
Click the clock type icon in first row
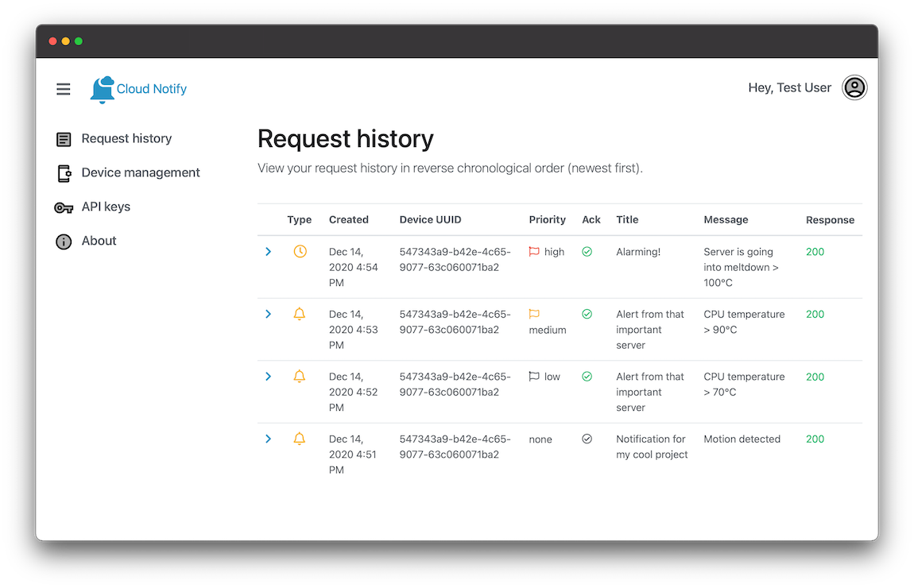point(300,251)
